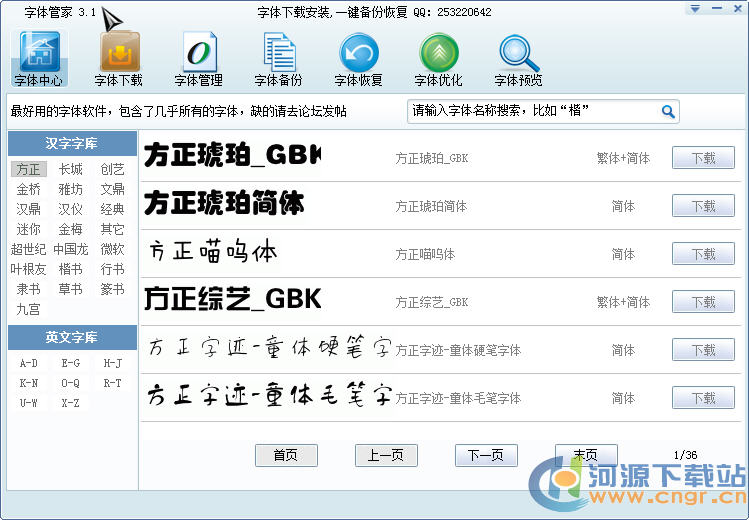749x520 pixels.
Task: Select the 其它 font category
Action: pos(112,230)
